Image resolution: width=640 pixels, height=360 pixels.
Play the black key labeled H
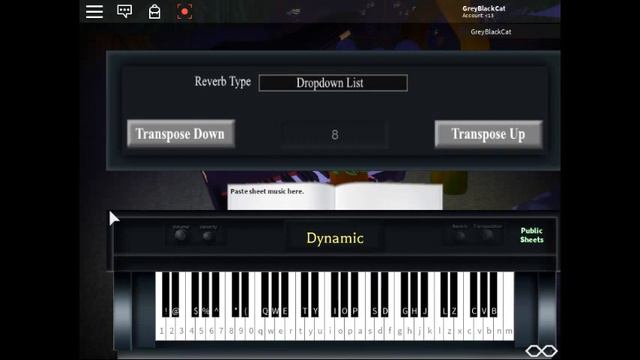pos(414,294)
